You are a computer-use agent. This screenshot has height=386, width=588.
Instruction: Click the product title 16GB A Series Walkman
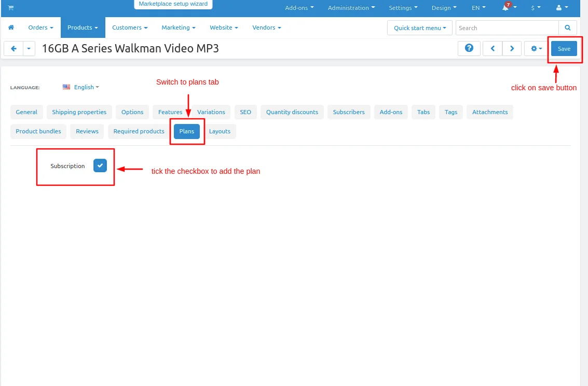coord(130,48)
